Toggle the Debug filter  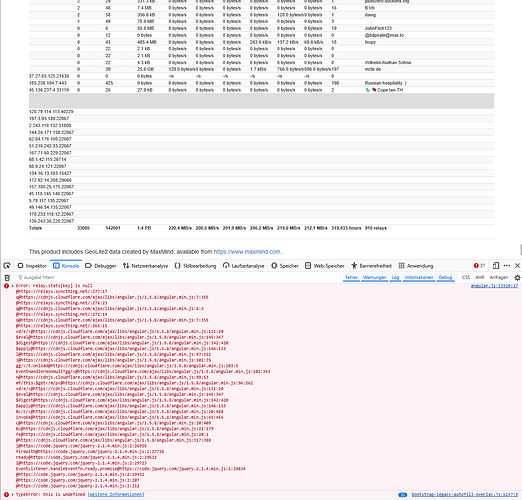[445, 277]
